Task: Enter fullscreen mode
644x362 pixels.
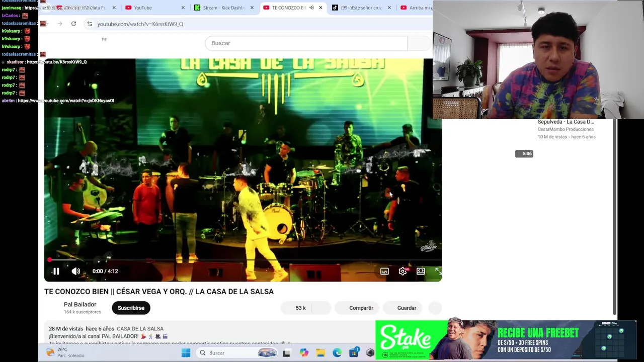Action: (438, 271)
